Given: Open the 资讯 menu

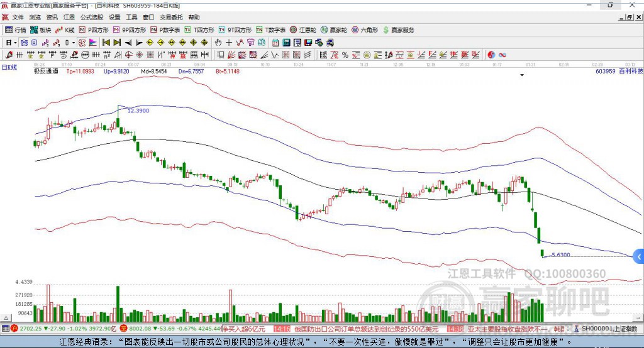Looking at the screenshot, I should (x=52, y=17).
